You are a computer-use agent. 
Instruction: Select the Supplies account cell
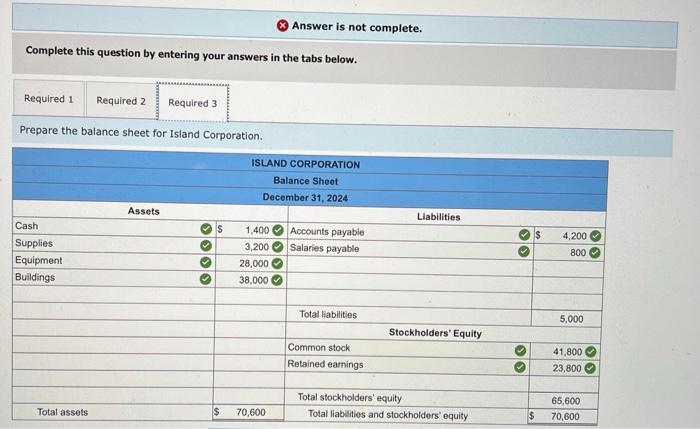(x=114, y=244)
